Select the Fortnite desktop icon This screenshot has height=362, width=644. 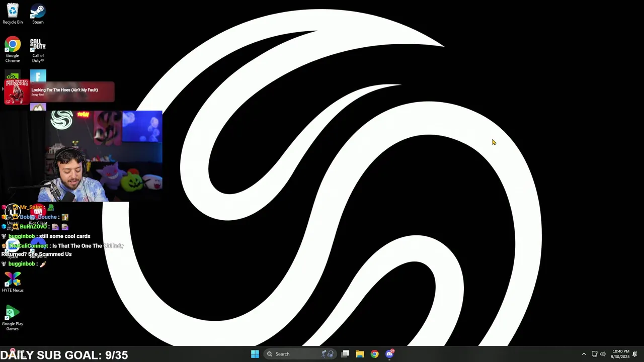(x=38, y=76)
